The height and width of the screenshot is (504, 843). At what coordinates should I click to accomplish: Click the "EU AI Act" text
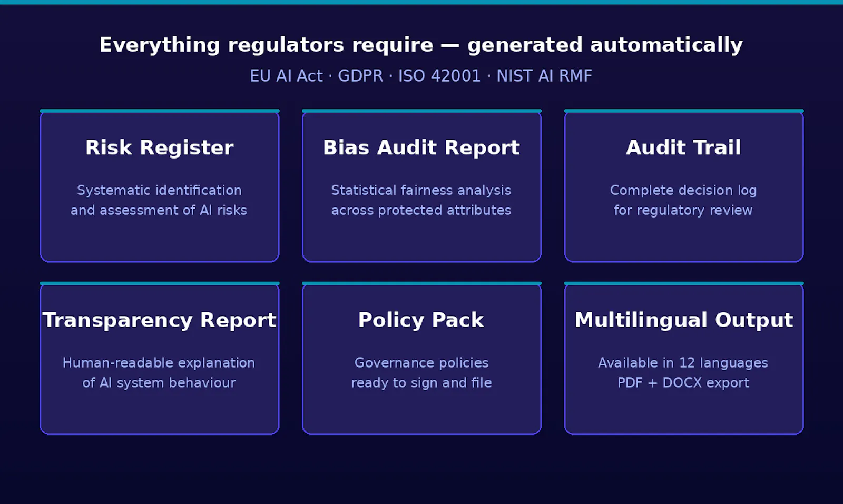tap(286, 76)
